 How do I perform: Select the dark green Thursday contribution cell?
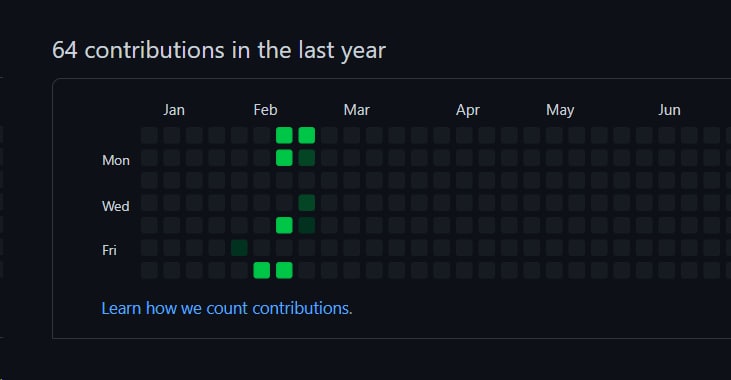tap(307, 225)
